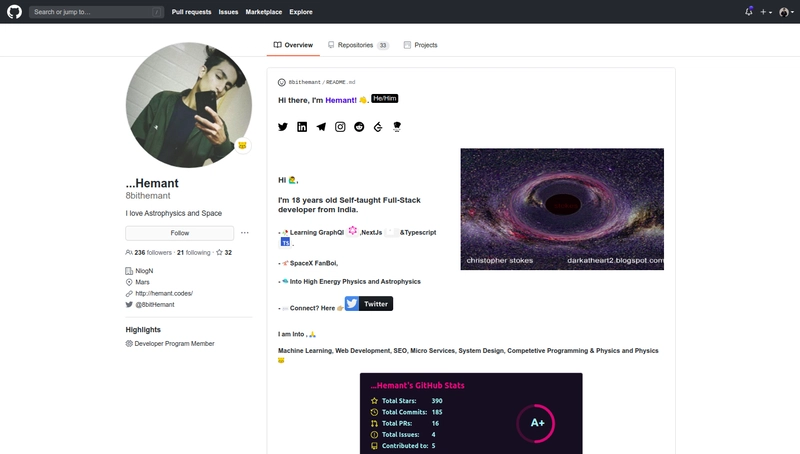Click 'I love Astrophysics and Space' bio
This screenshot has width=800, height=454.
pos(173,213)
